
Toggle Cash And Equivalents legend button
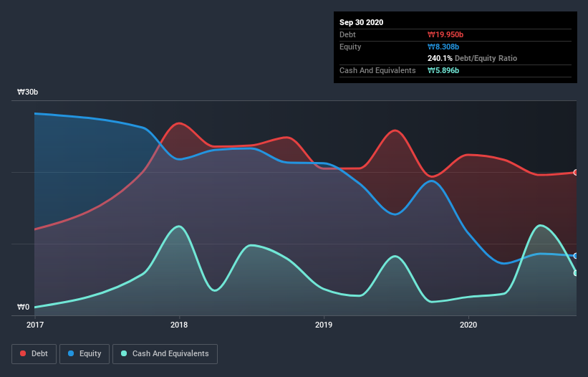coord(165,354)
